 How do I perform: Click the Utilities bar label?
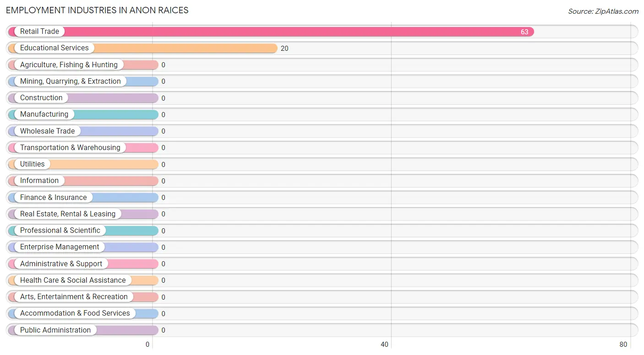[x=33, y=164]
